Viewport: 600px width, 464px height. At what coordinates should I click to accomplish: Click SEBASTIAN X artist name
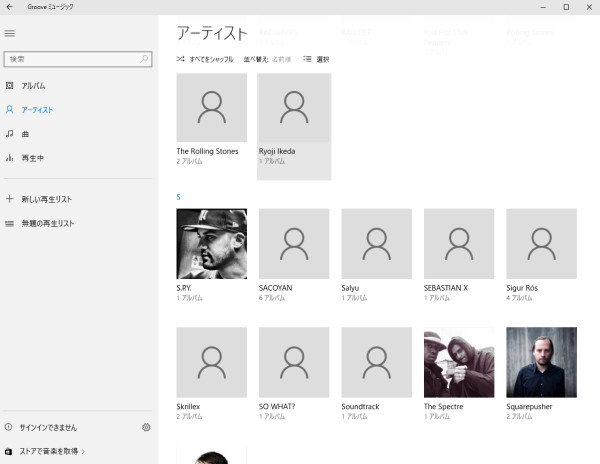pos(446,288)
